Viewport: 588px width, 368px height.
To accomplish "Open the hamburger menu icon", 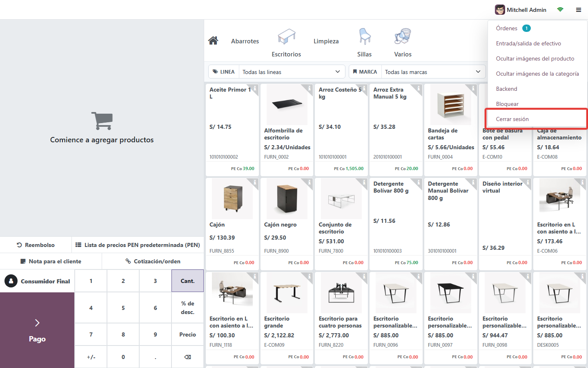I will click(x=579, y=10).
